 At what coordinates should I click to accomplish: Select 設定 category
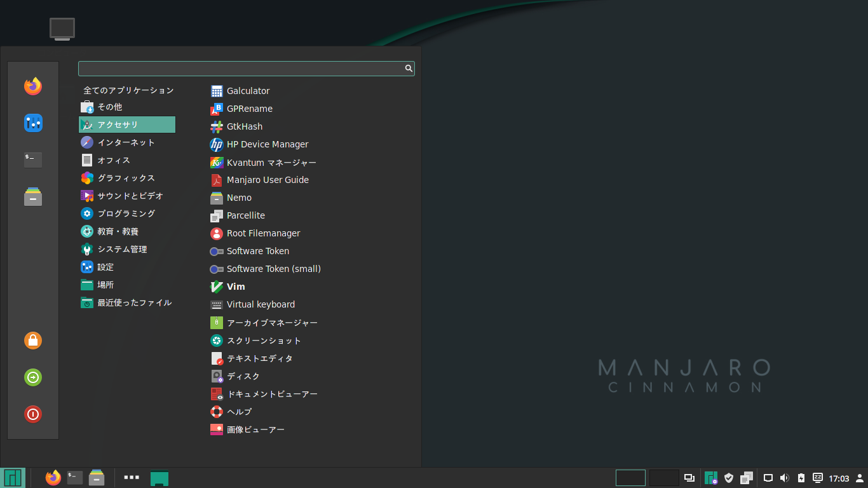[127, 267]
